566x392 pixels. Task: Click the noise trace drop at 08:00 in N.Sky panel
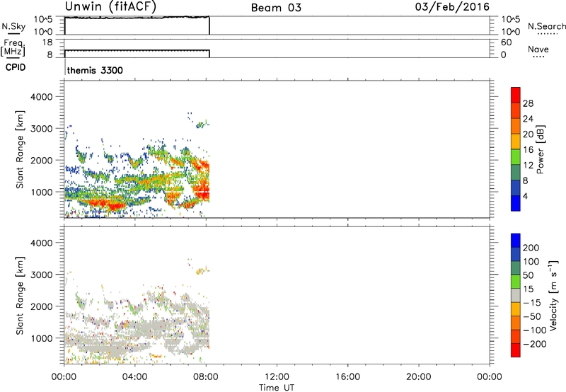pyautogui.click(x=209, y=25)
